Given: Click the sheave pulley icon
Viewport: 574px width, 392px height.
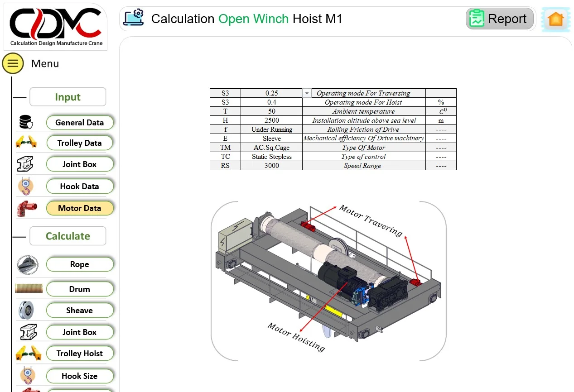Looking at the screenshot, I should click(26, 311).
